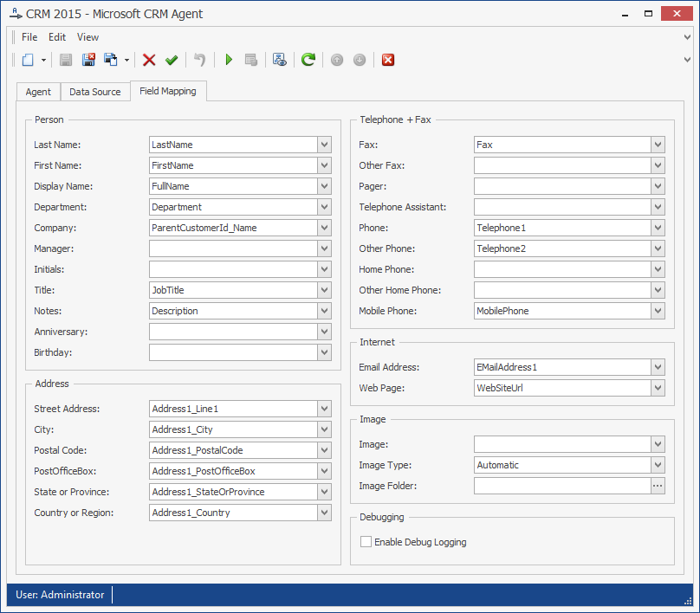This screenshot has width=700, height=613.
Task: Expand the Anniversary dropdown
Action: pos(325,332)
